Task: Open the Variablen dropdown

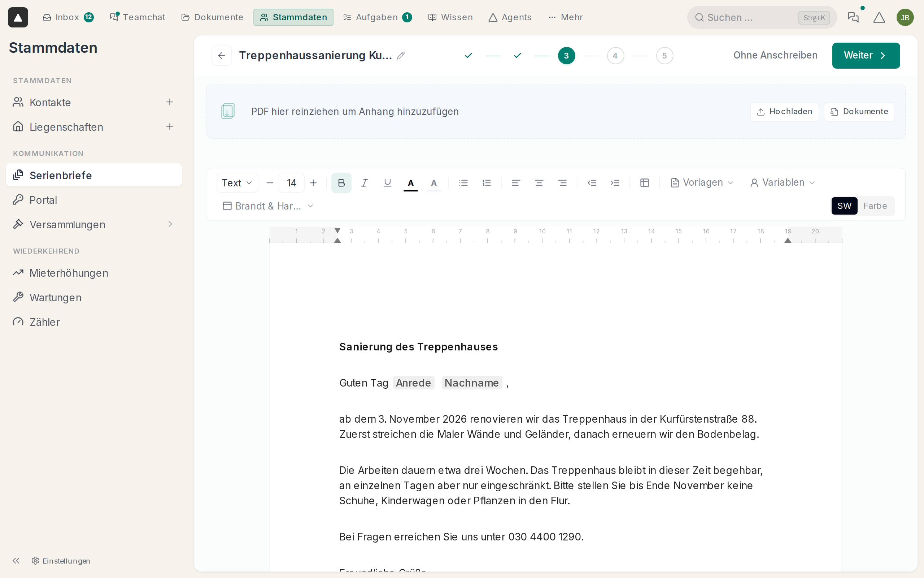Action: 783,183
